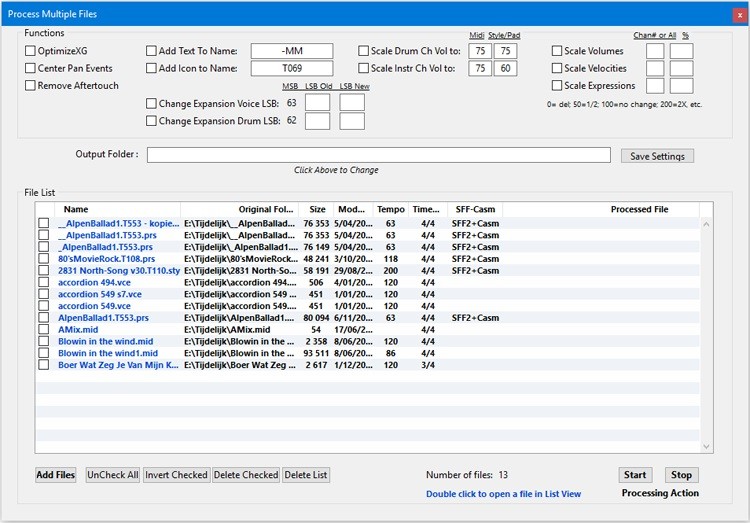Start processing the files
This screenshot has width=750, height=523.
point(635,475)
